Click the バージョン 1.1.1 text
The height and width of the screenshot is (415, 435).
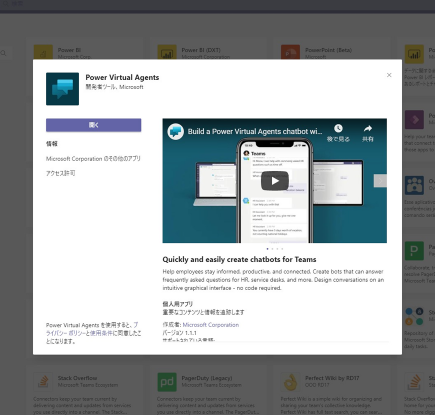pos(179,333)
